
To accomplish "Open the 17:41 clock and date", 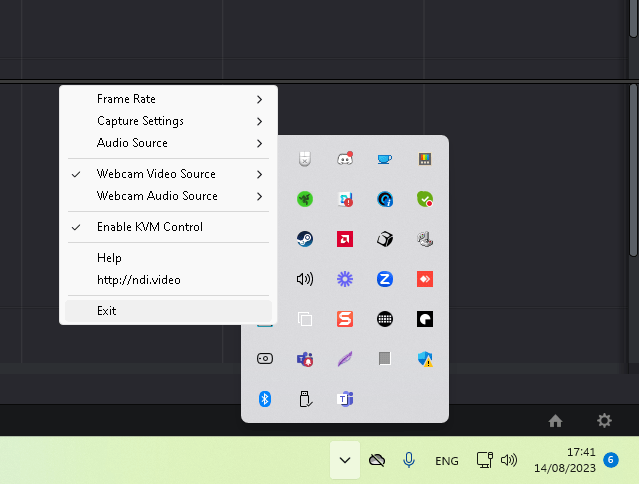I will (565, 460).
